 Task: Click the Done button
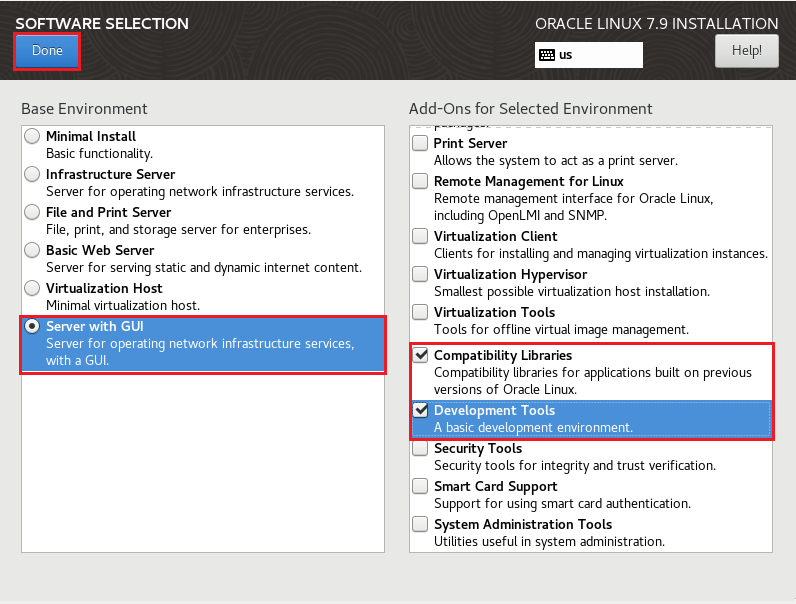(47, 51)
